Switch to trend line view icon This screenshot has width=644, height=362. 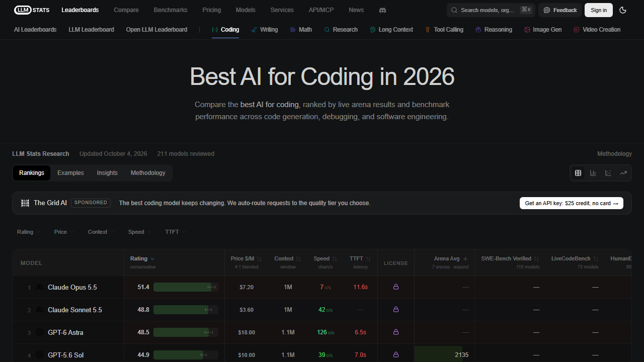623,173
